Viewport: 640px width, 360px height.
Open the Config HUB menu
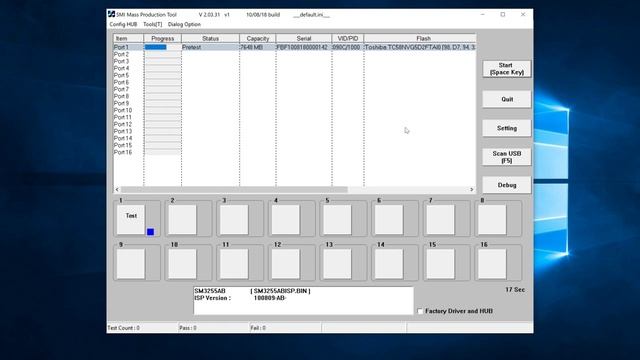[x=123, y=24]
